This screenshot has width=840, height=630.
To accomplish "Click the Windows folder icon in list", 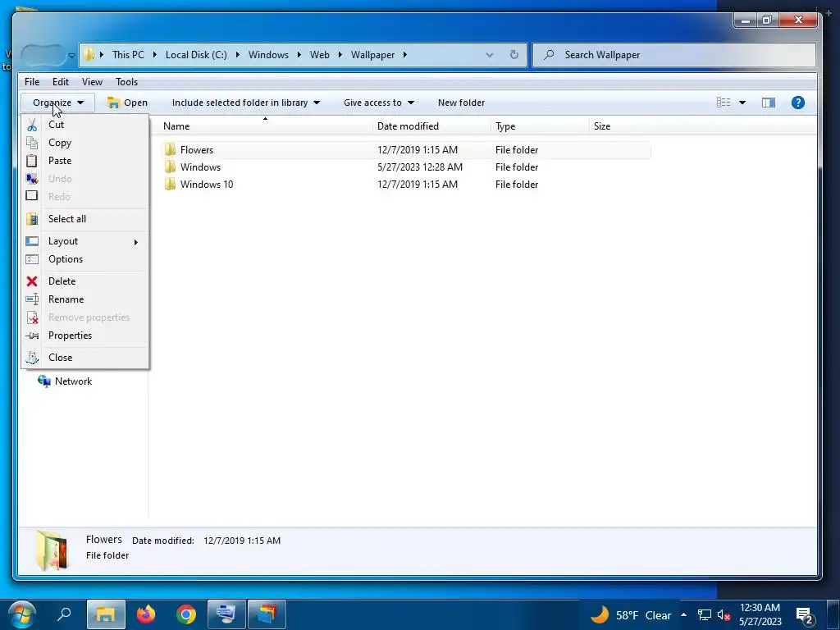I will click(170, 167).
